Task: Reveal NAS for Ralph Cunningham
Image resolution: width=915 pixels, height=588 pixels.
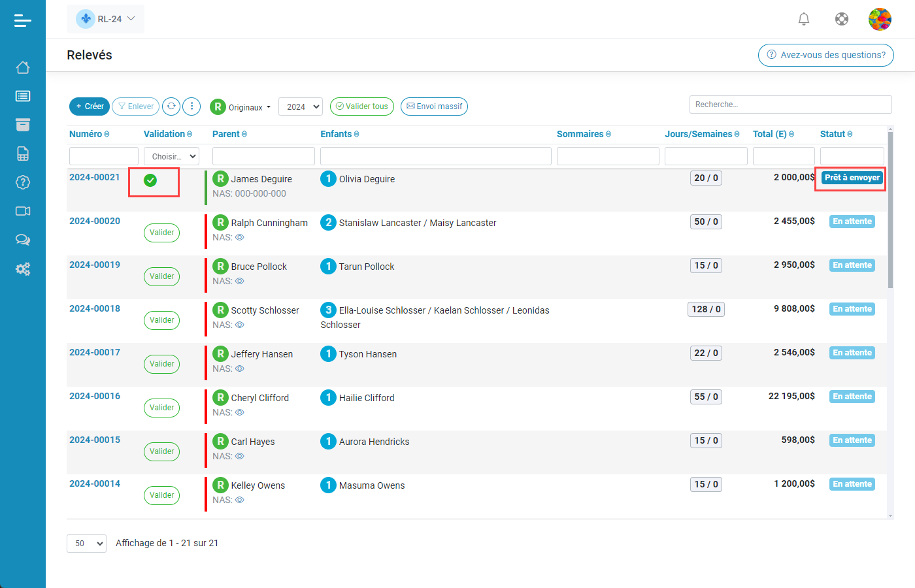Action: tap(240, 238)
